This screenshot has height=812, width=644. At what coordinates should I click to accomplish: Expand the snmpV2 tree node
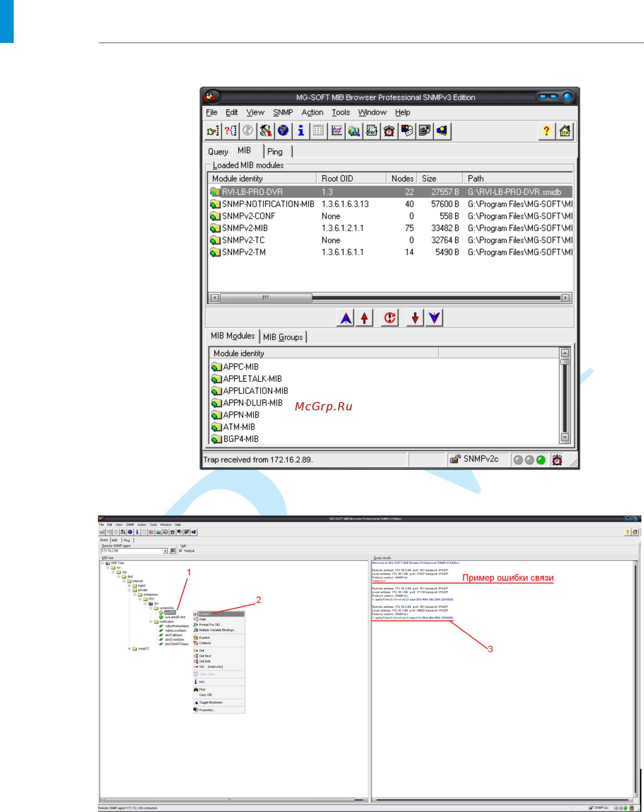[129, 649]
